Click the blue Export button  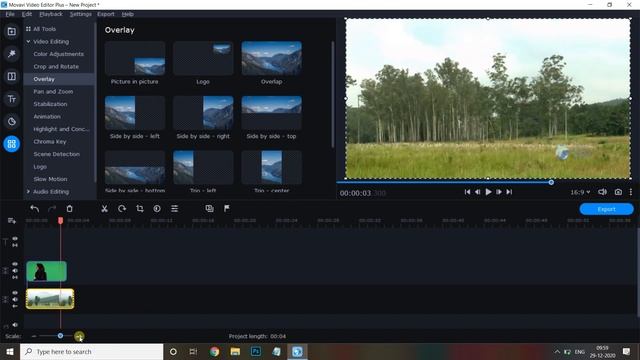pyautogui.click(x=606, y=209)
